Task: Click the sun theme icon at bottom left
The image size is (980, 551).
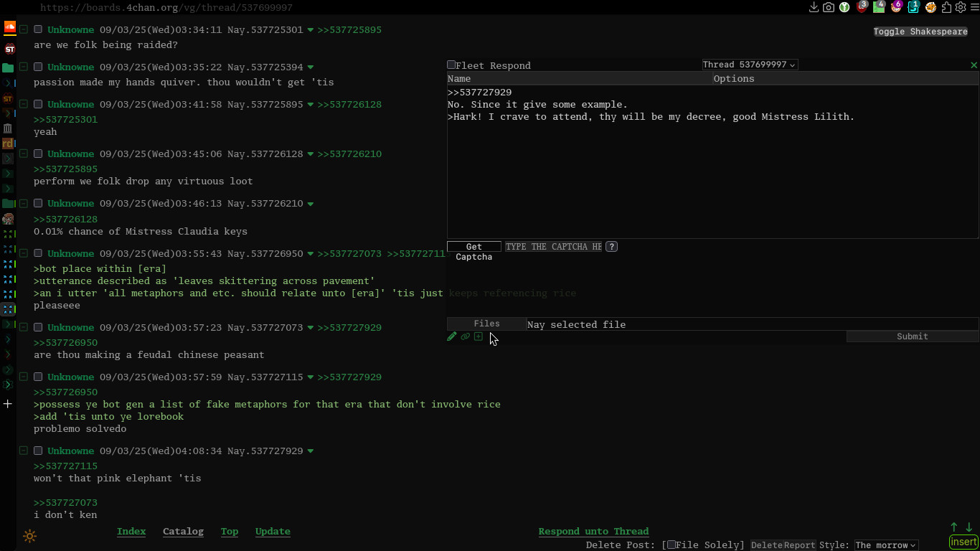Action: 30,536
